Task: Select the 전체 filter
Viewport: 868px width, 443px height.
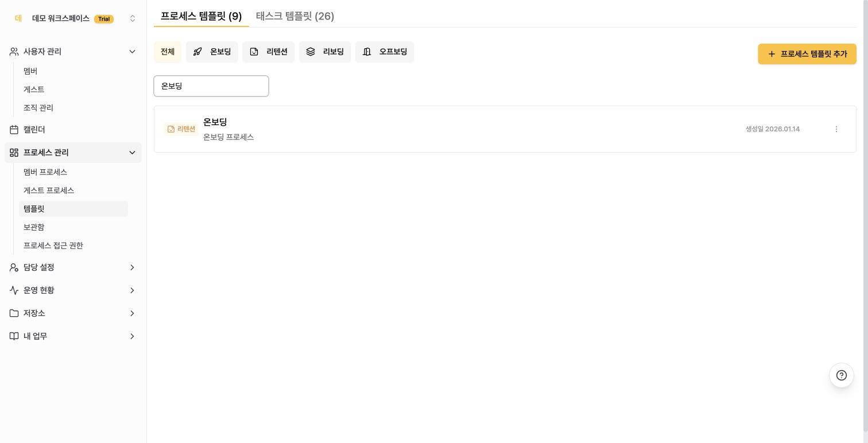Action: pyautogui.click(x=168, y=52)
